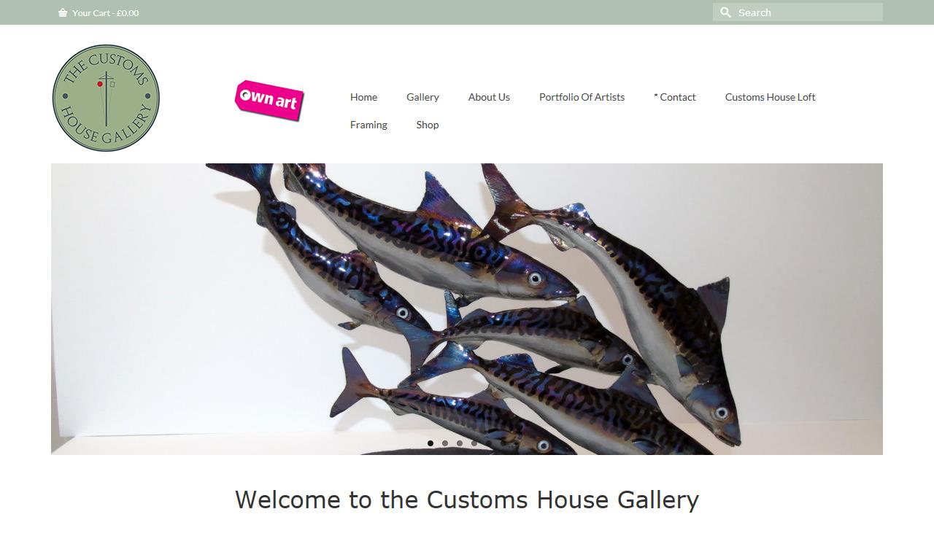Screen dimensions: 934x560
Task: Select the second slider dot
Action: click(445, 443)
